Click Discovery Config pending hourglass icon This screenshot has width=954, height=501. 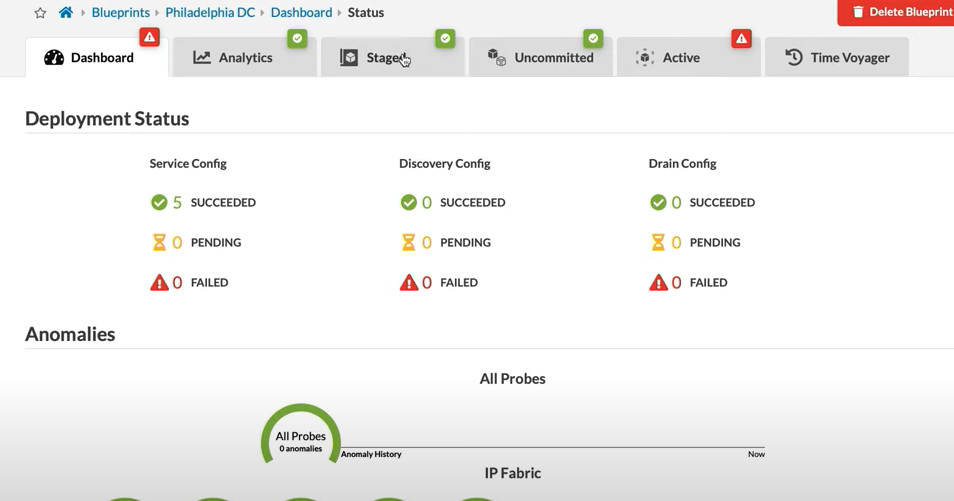(x=408, y=242)
